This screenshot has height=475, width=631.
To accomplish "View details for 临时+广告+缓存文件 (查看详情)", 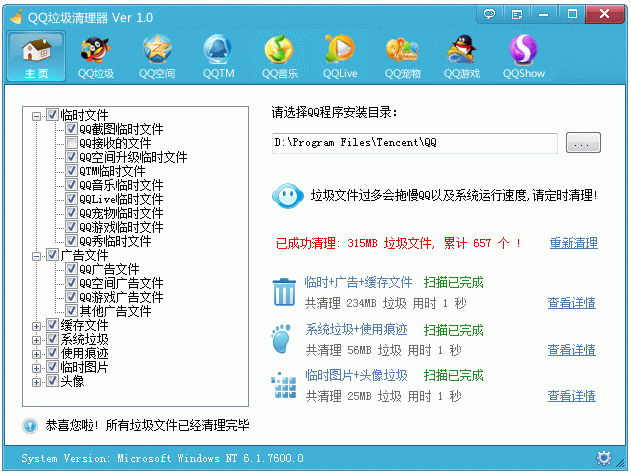I will 571,303.
